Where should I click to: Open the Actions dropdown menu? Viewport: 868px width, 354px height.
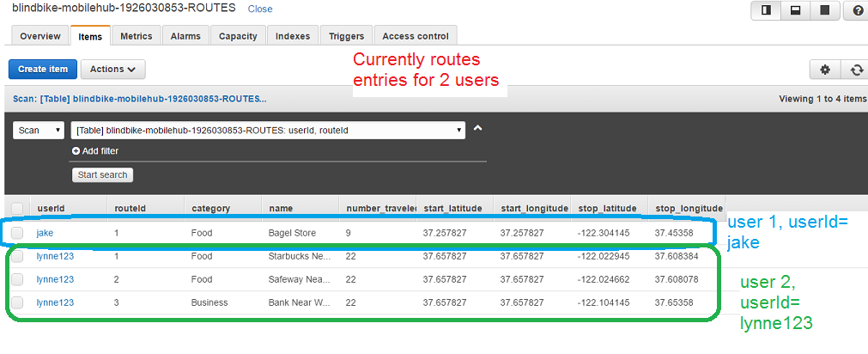(112, 70)
